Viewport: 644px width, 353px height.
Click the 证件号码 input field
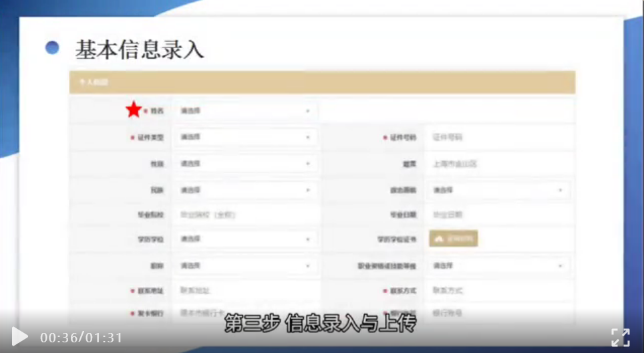[x=498, y=137]
